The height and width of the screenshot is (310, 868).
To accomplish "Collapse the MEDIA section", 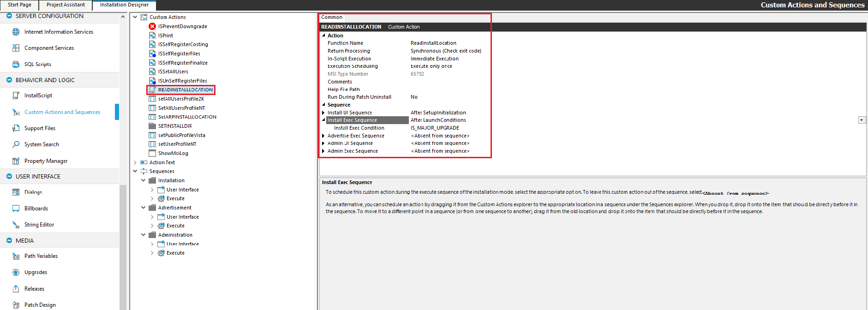I will tap(9, 240).
